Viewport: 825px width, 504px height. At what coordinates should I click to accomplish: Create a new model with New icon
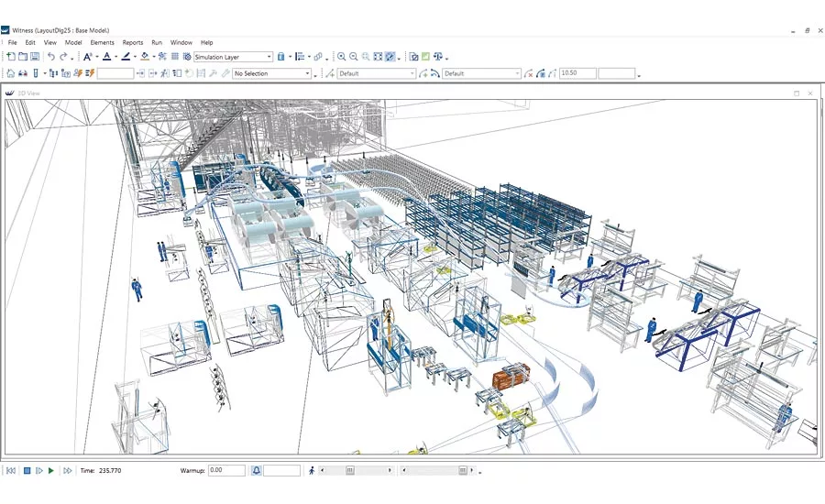pyautogui.click(x=10, y=56)
